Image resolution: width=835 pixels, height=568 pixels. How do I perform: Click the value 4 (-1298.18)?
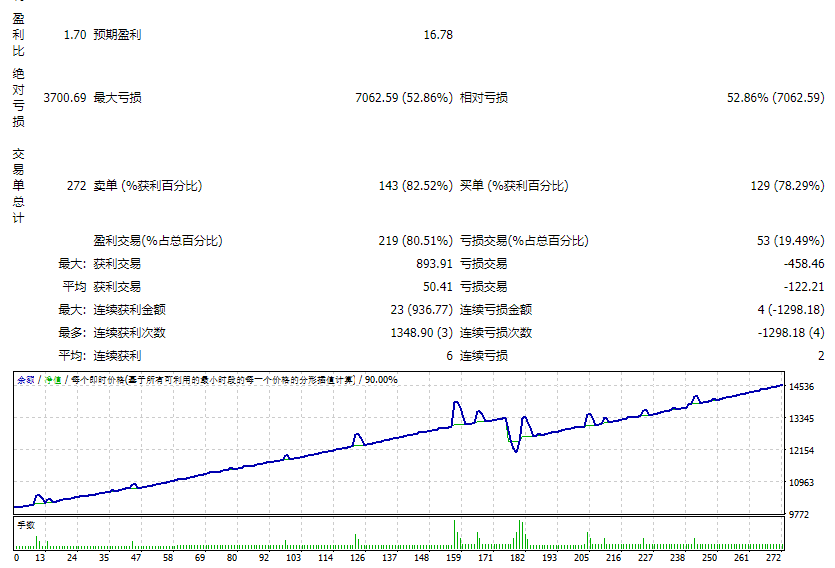pyautogui.click(x=791, y=309)
